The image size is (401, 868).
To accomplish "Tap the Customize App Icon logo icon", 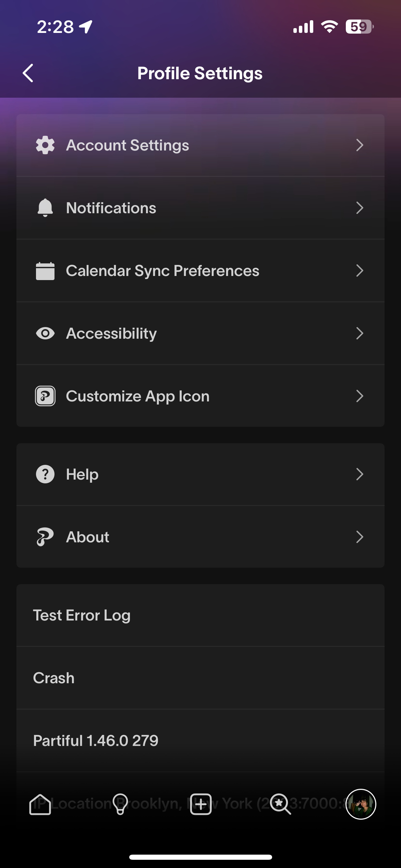I will 45,396.
